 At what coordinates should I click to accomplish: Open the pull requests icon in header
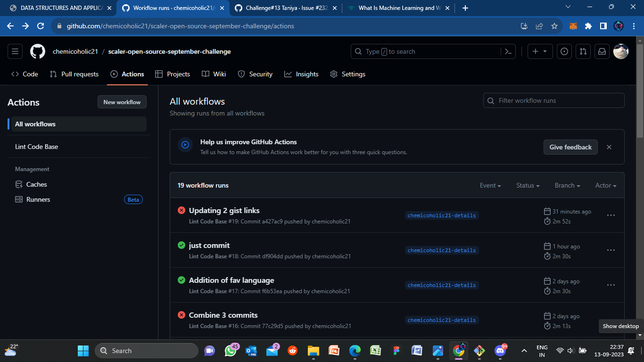pyautogui.click(x=583, y=51)
